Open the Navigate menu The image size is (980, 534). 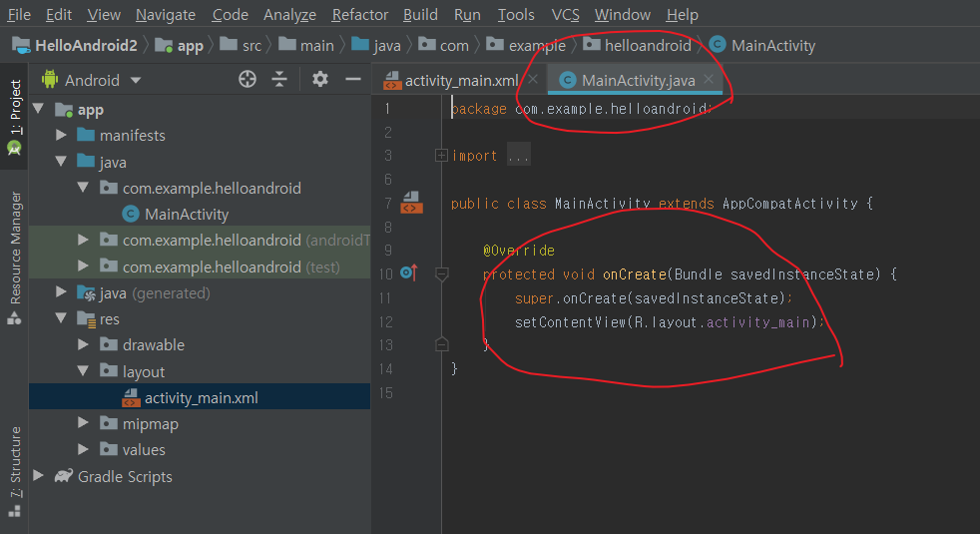(166, 14)
